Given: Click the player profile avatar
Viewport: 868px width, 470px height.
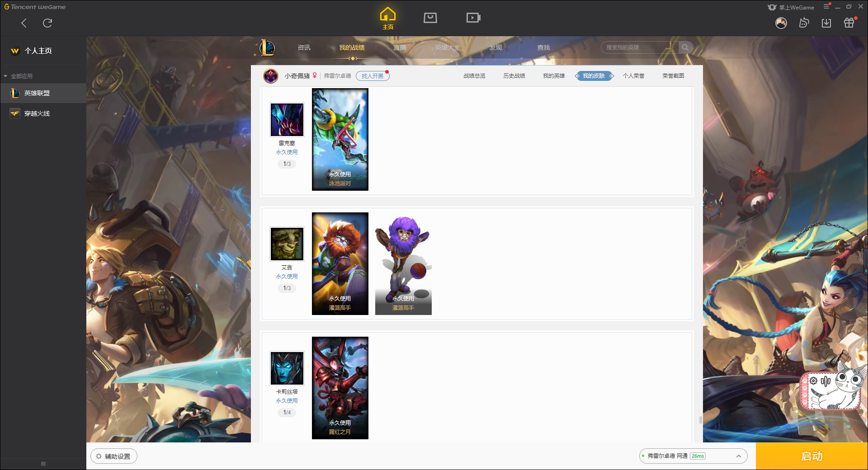Looking at the screenshot, I should tap(271, 76).
